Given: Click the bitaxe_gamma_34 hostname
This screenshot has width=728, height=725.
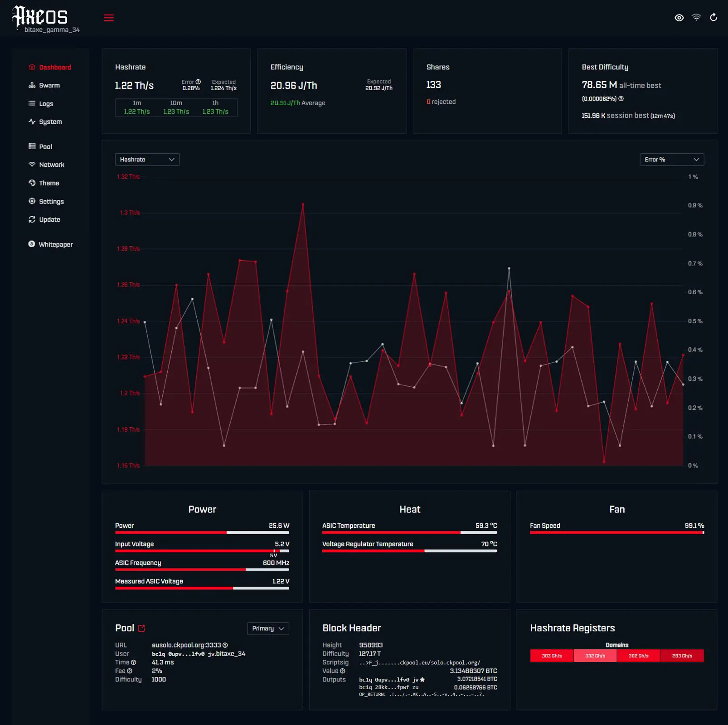Looking at the screenshot, I should coord(52,30).
